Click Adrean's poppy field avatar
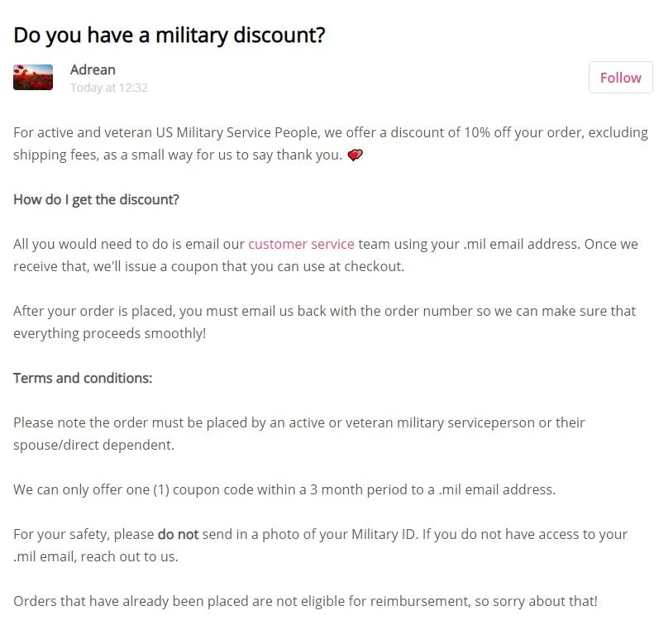This screenshot has height=644, width=659. (x=33, y=77)
